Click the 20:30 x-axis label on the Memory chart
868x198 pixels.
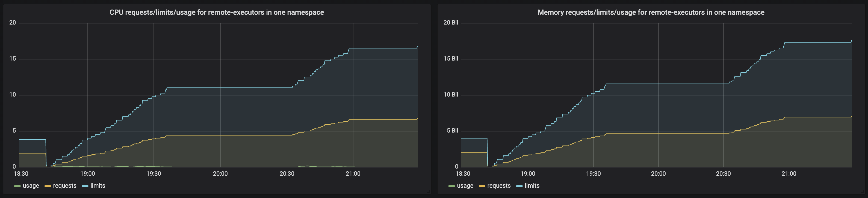724,174
